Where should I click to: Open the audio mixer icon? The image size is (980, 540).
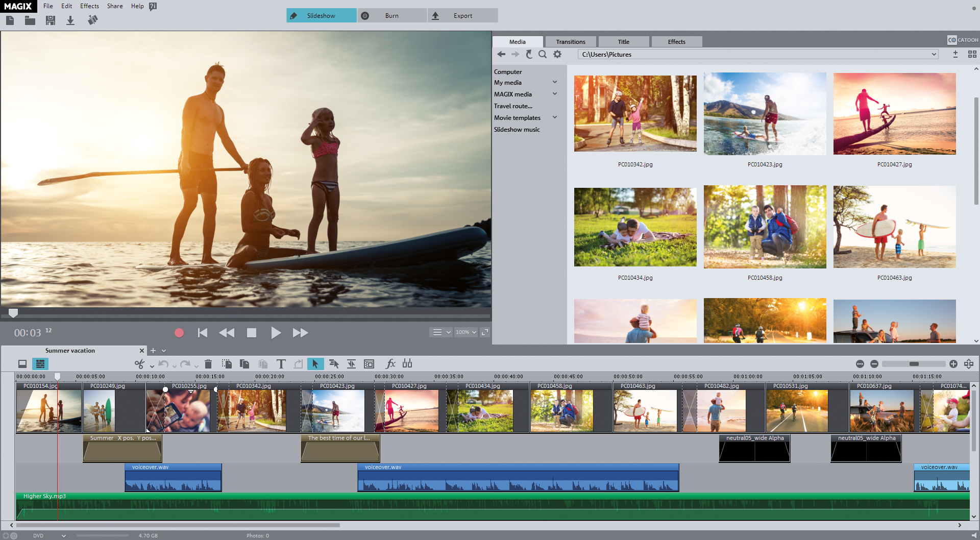coord(407,363)
